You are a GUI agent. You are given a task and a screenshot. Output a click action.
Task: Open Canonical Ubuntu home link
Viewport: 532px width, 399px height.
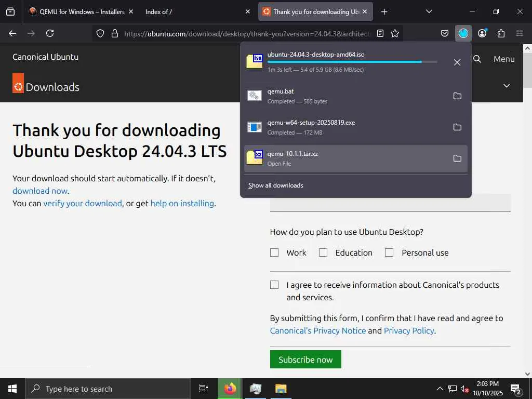[46, 57]
